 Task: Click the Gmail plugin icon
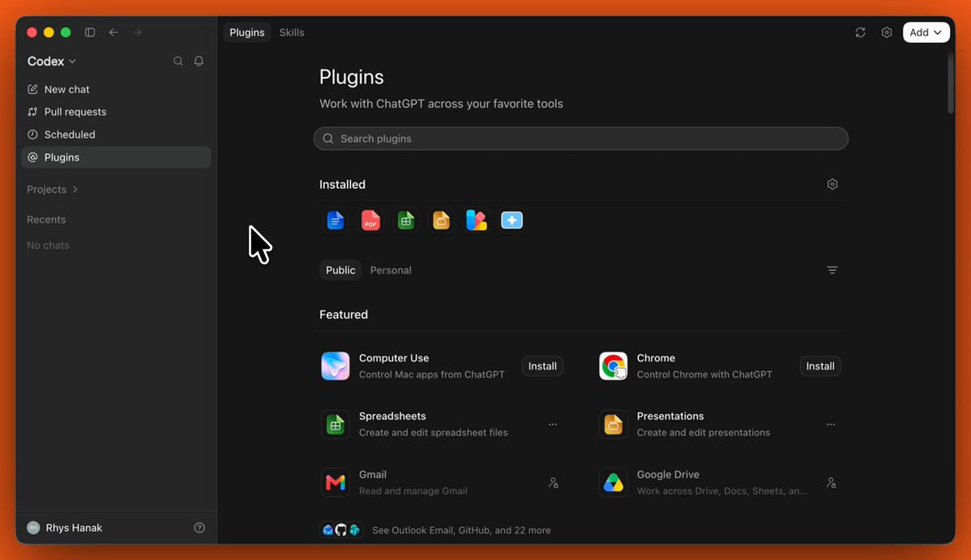point(335,482)
